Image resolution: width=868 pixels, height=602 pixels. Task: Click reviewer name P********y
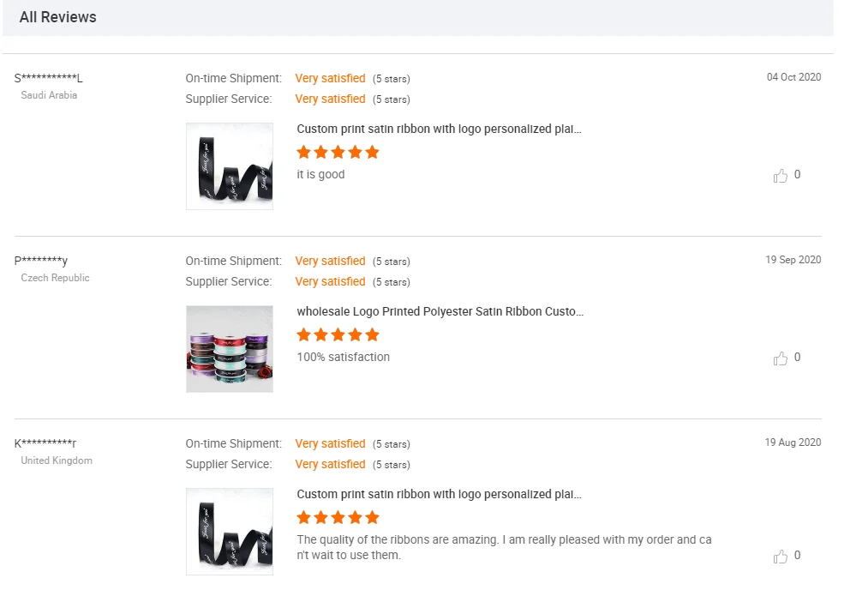41,262
